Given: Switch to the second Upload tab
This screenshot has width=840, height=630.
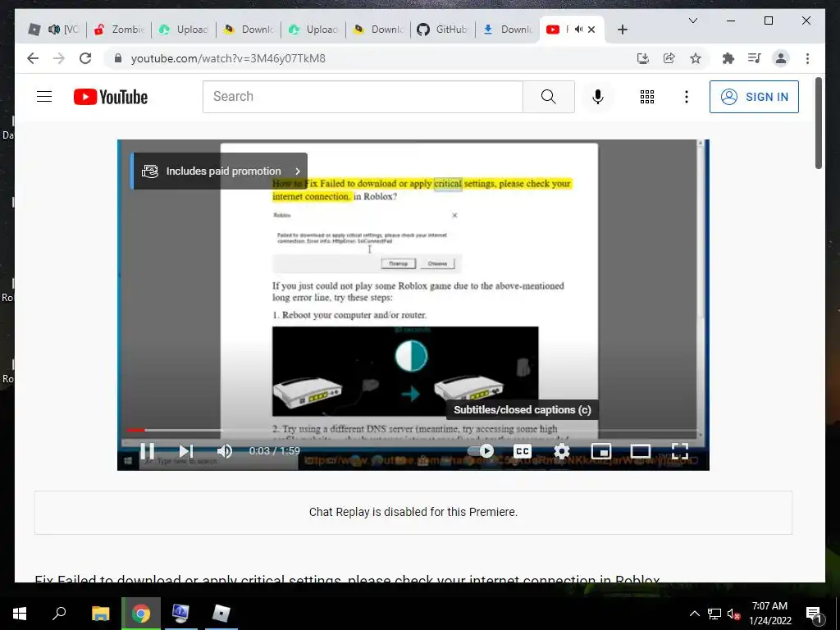Looking at the screenshot, I should (x=313, y=30).
